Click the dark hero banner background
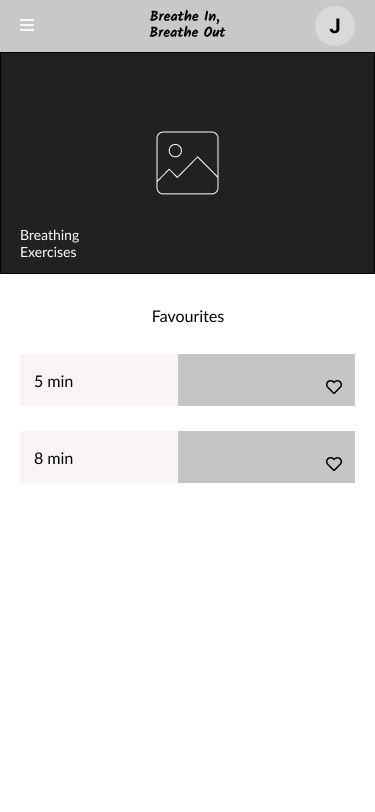Screen dimensions: 375x812 (188, 163)
